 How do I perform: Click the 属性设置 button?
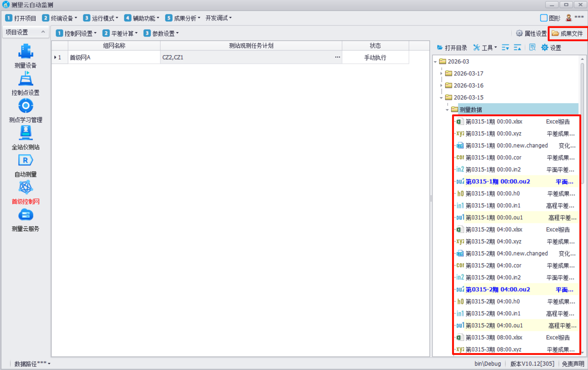pyautogui.click(x=531, y=34)
